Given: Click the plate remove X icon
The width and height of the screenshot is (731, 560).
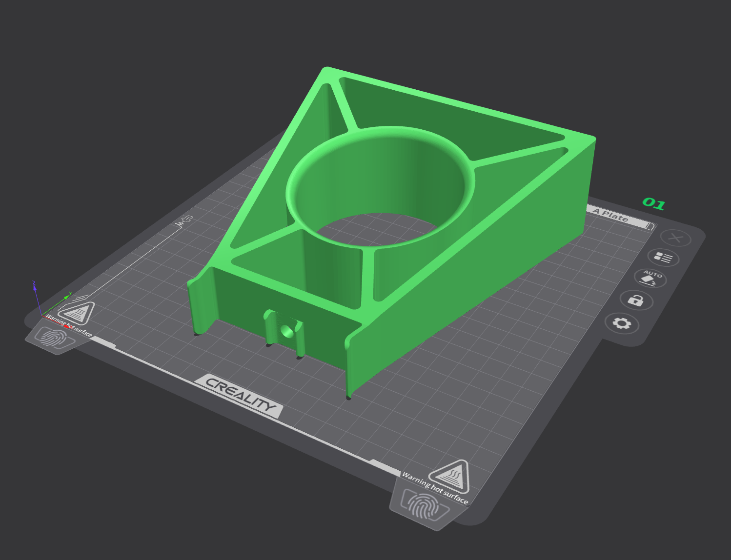Looking at the screenshot, I should [x=676, y=238].
